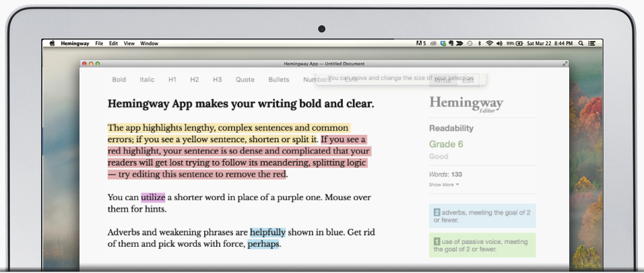644x273 pixels.
Task: Open the Hemingway application menu
Action: point(75,43)
